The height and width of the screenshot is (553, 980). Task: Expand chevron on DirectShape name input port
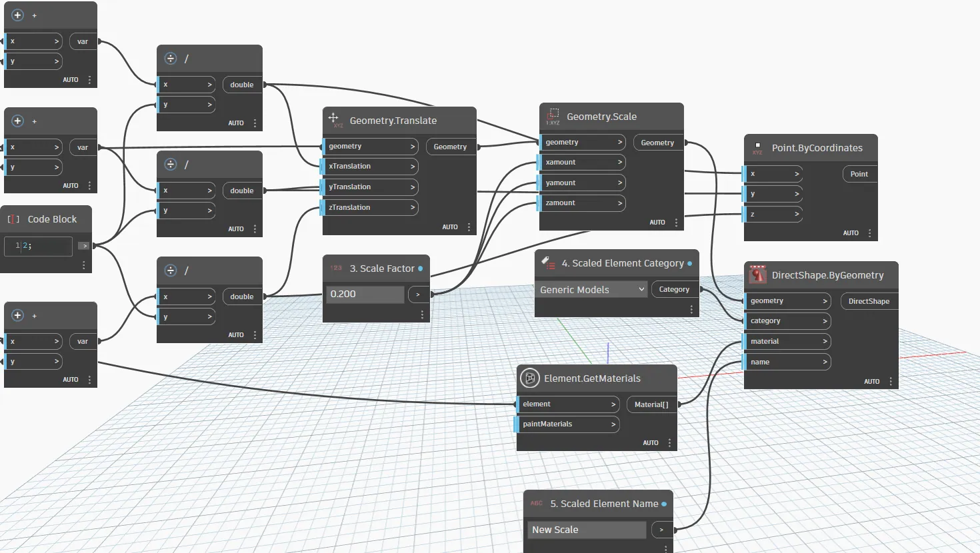825,362
